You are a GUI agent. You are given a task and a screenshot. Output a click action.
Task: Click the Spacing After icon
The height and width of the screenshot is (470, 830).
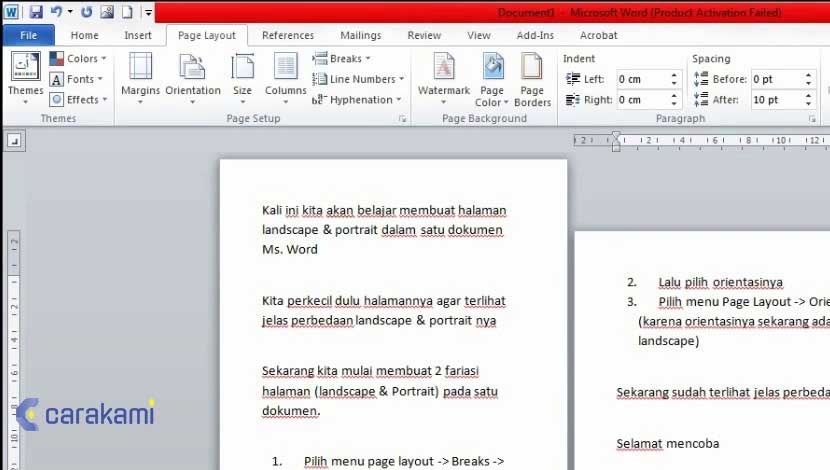(701, 100)
